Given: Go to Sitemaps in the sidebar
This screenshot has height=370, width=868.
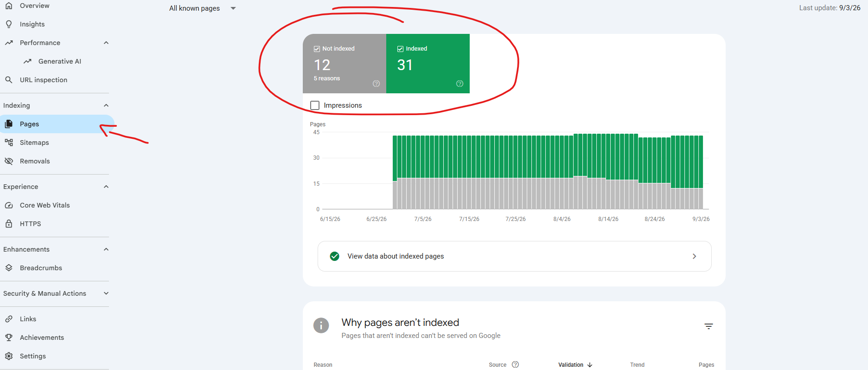Looking at the screenshot, I should (34, 143).
